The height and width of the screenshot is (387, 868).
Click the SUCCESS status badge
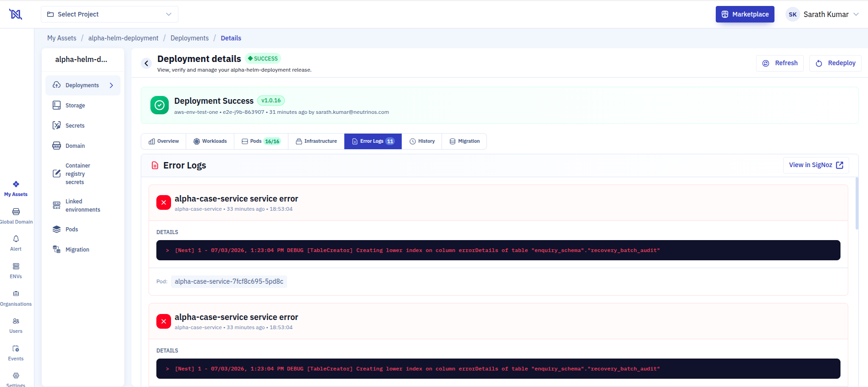click(x=263, y=59)
